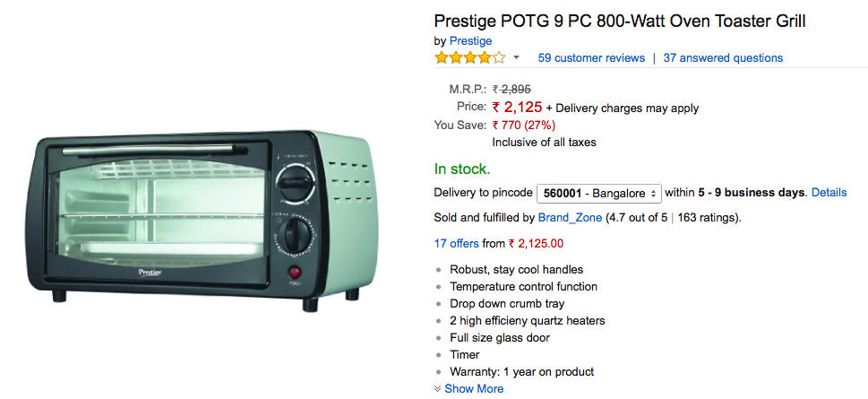868x399 pixels.
Task: Click the 163 ratings seller text
Action: pos(706,218)
